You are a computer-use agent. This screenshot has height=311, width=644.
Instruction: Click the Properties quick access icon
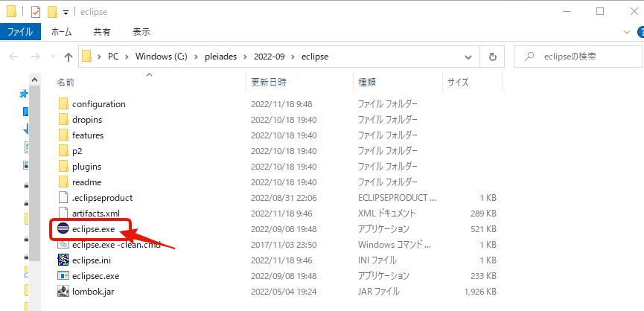36,13
